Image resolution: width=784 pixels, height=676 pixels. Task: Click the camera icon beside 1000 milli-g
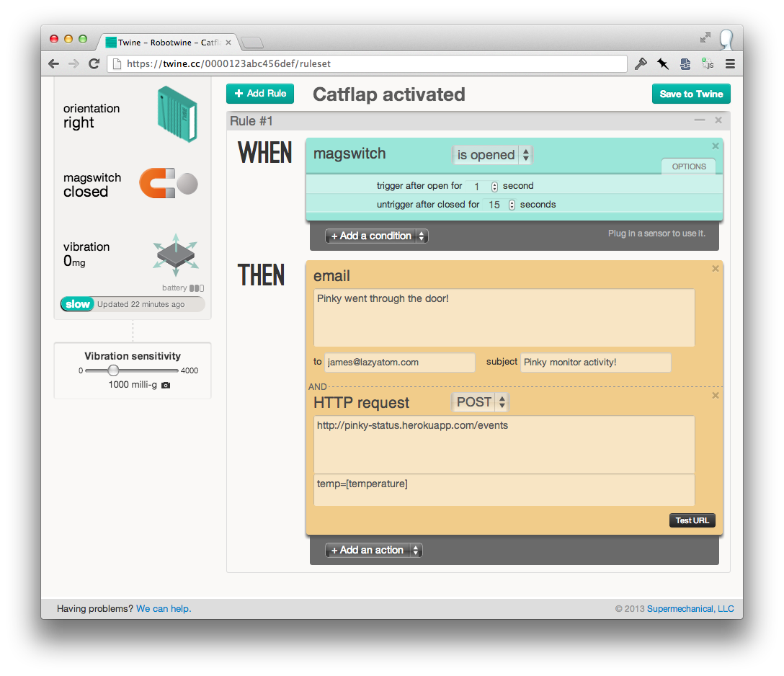(166, 385)
